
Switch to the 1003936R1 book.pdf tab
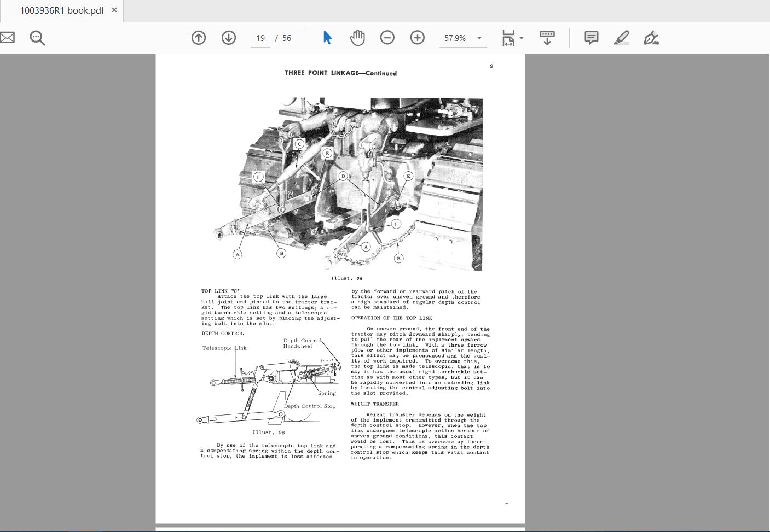(61, 10)
